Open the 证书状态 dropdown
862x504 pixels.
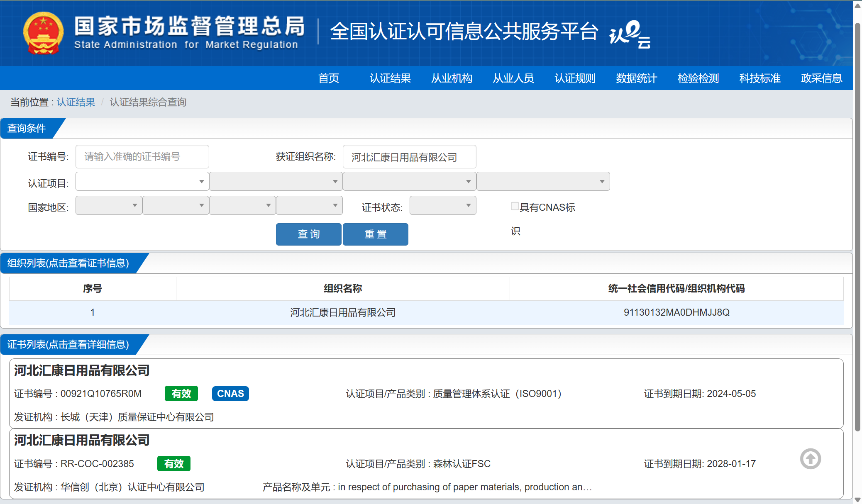(x=443, y=205)
